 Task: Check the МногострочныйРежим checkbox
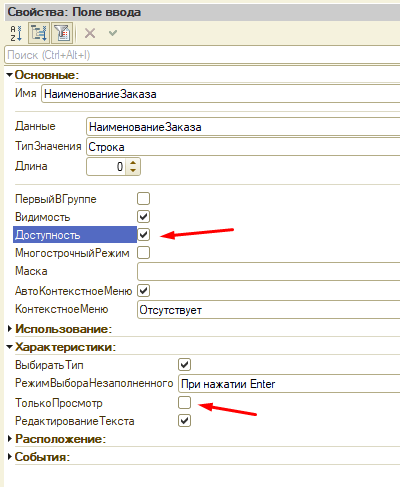tap(143, 253)
